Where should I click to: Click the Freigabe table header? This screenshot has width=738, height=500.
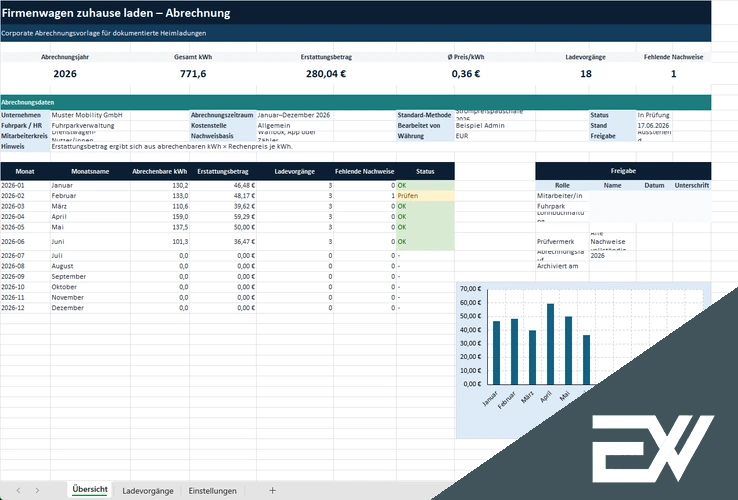point(623,171)
